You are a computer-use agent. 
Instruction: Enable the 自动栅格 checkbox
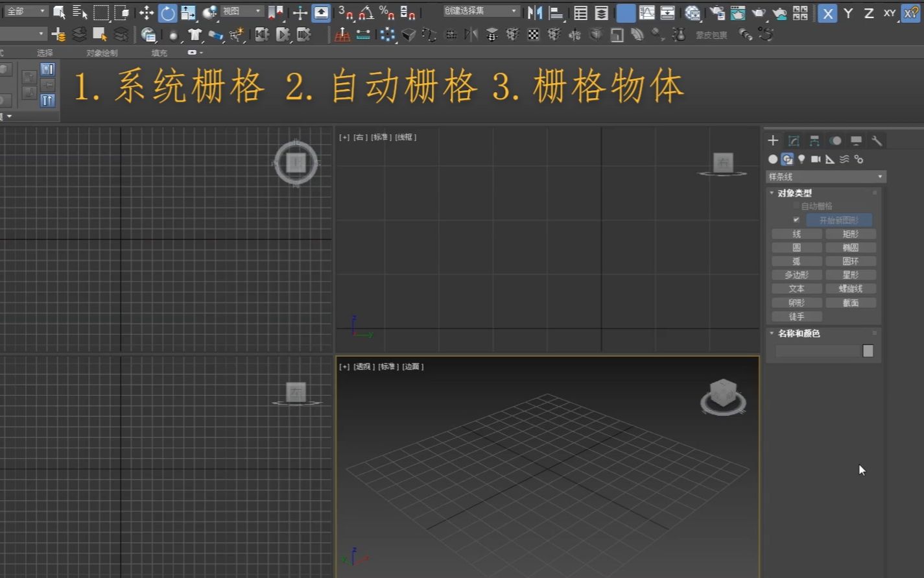pyautogui.click(x=796, y=205)
